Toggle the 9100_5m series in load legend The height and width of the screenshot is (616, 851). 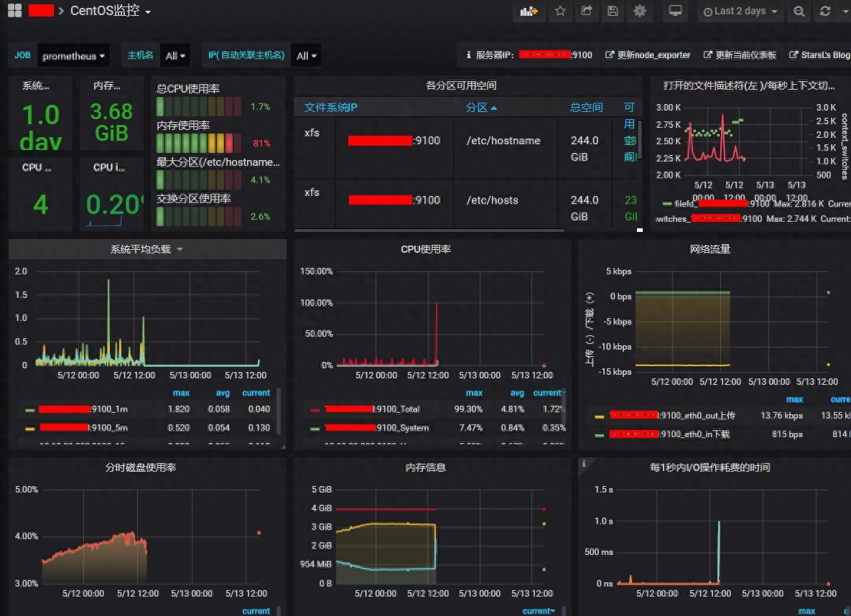tap(83, 428)
